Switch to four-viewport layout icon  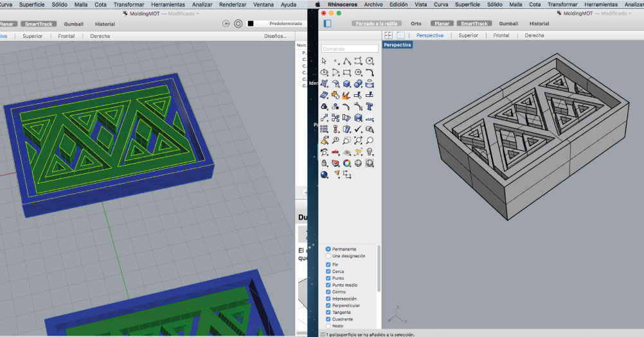coord(388,35)
